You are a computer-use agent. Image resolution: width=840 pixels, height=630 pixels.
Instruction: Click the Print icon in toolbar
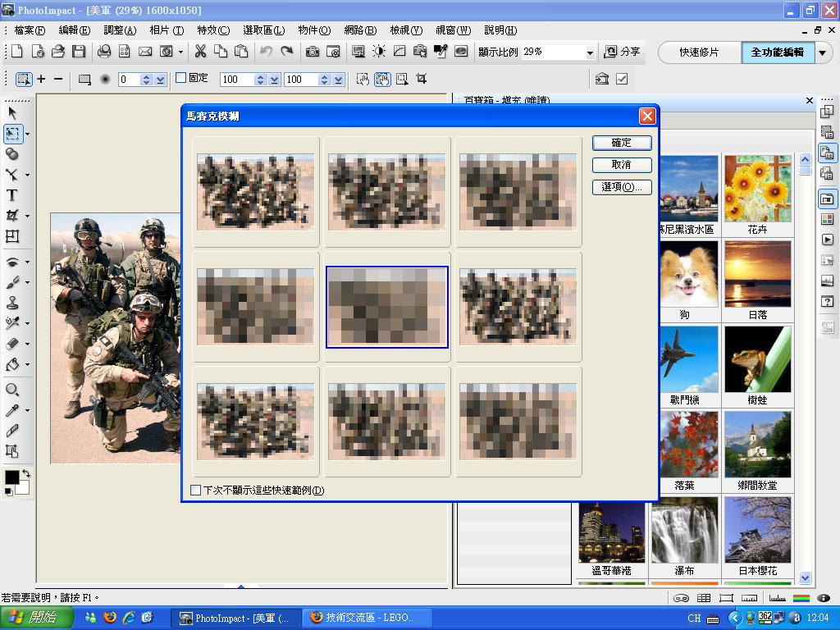pyautogui.click(x=104, y=52)
